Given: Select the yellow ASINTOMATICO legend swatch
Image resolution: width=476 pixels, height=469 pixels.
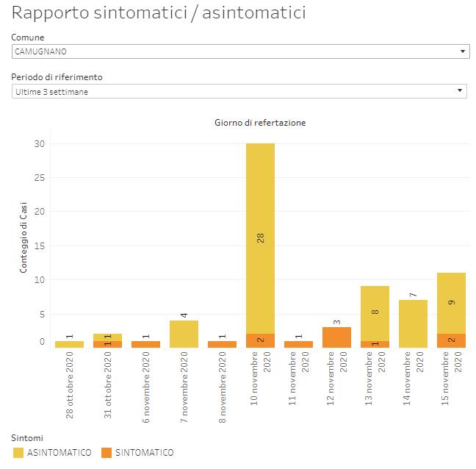Looking at the screenshot, I should tap(19, 453).
